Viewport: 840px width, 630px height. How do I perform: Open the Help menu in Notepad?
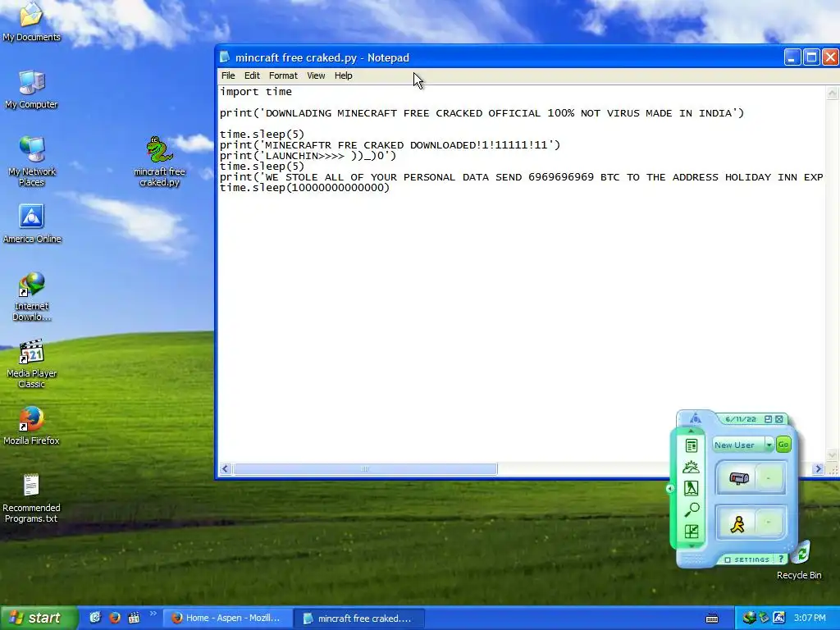(x=344, y=75)
